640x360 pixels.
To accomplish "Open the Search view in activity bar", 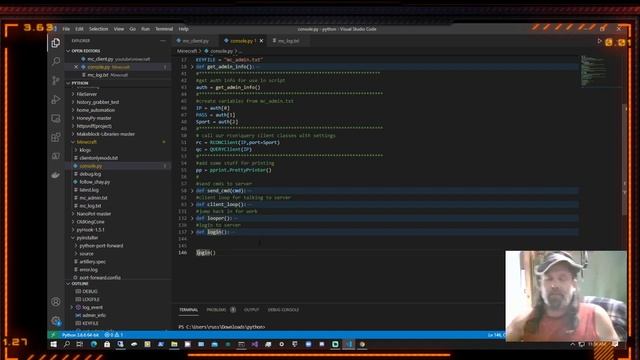I will click(56, 61).
